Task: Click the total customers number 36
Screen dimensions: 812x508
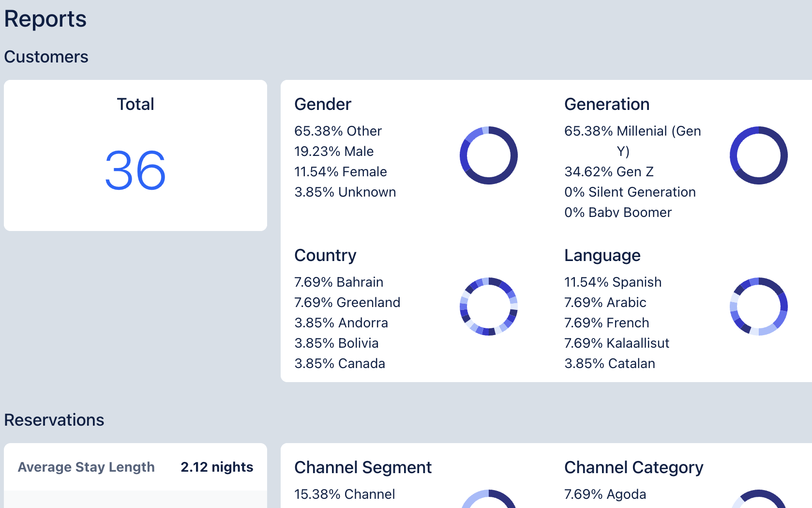Action: coord(135,170)
